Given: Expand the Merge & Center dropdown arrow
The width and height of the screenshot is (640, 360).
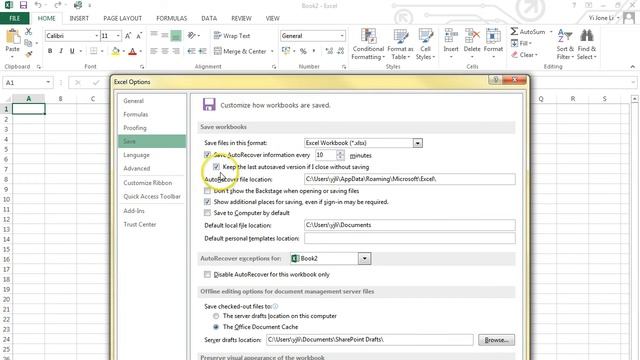Looking at the screenshot, I should [x=272, y=51].
